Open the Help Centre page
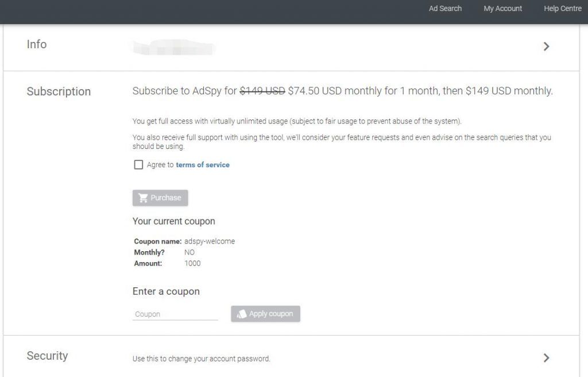The image size is (588, 377). point(563,8)
